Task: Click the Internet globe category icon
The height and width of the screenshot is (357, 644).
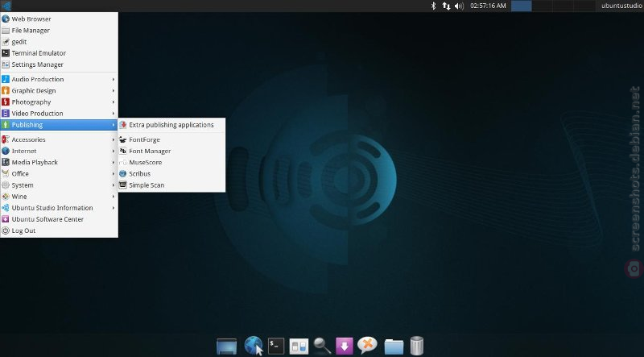Action: [6, 151]
